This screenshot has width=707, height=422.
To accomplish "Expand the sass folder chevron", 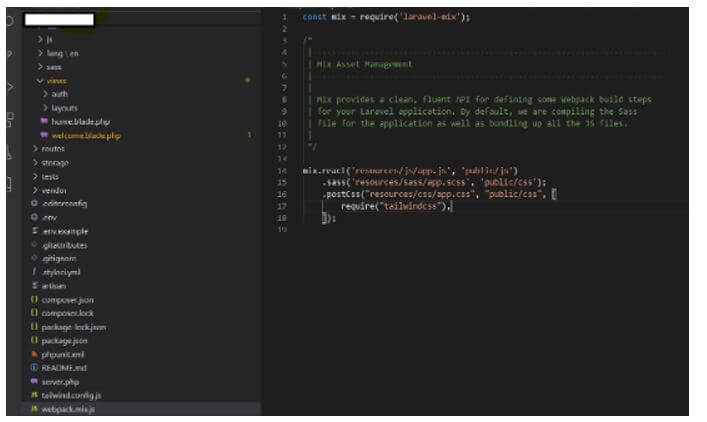I will 40,67.
